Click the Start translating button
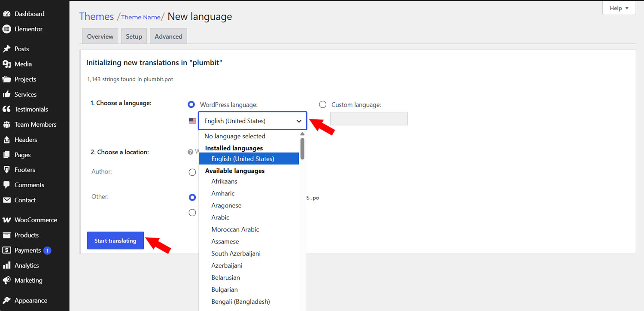Viewport: 644px width, 311px height. click(x=115, y=241)
